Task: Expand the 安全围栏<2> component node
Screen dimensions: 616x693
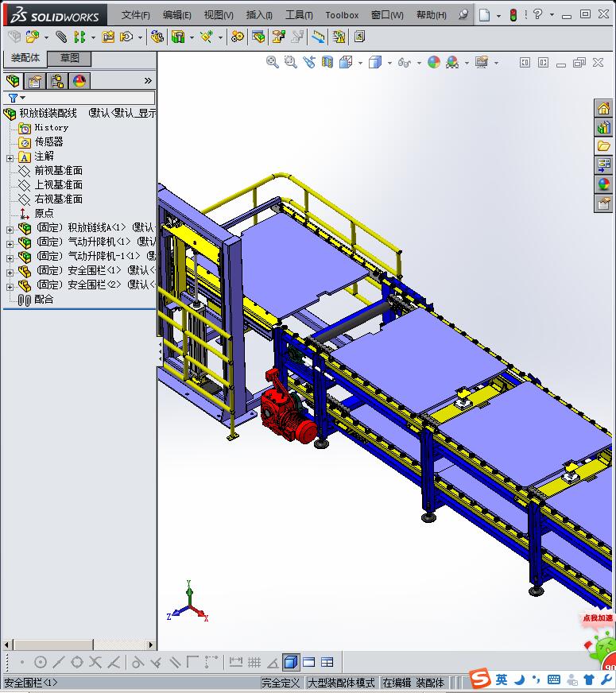Action: pyautogui.click(x=10, y=287)
